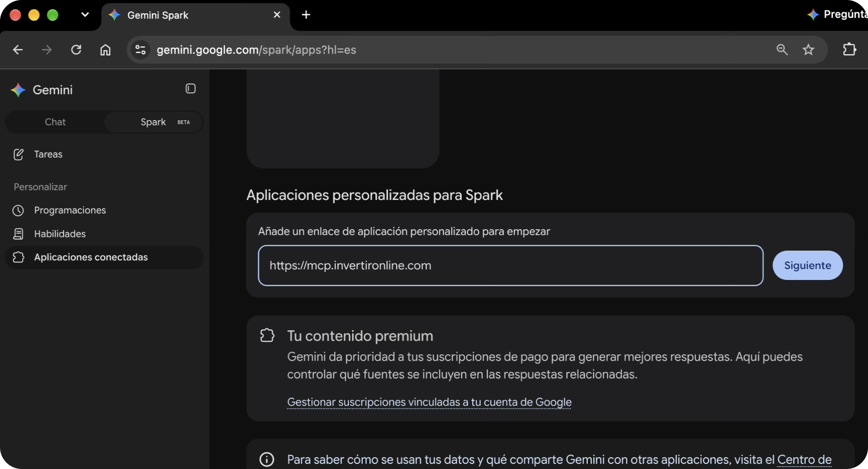
Task: Click the Pregúnta Gemini button in tab bar
Action: point(838,15)
